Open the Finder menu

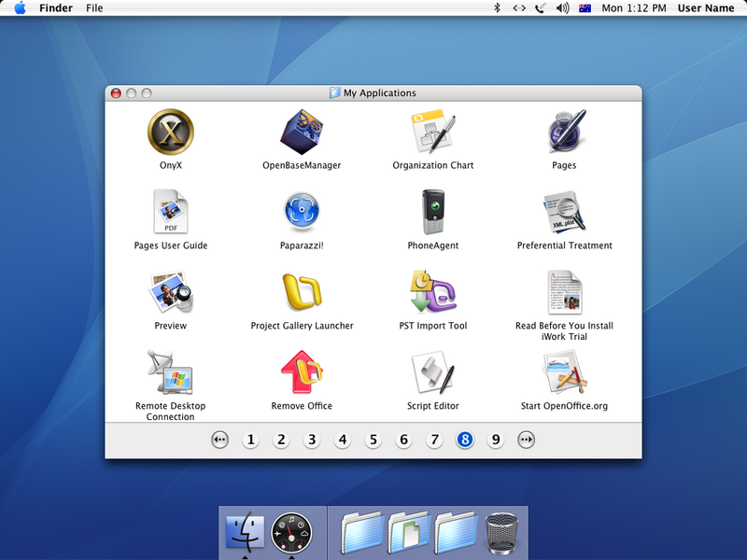(x=56, y=8)
